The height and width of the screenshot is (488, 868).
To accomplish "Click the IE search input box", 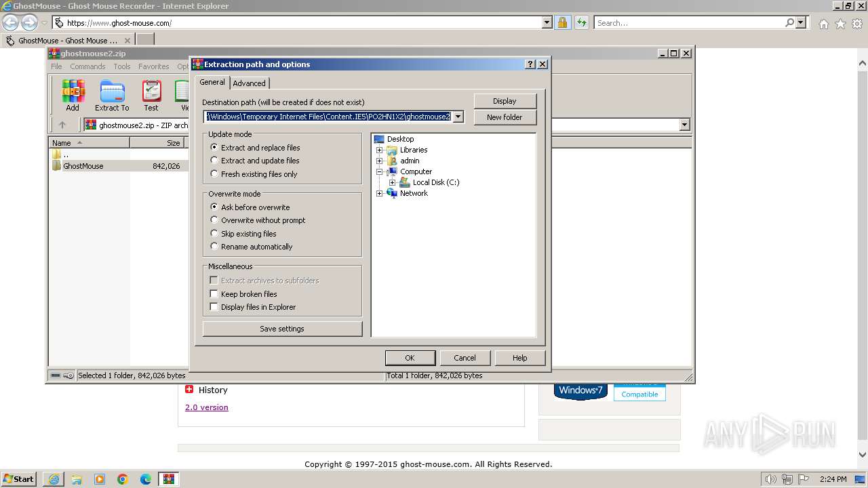I will (689, 22).
